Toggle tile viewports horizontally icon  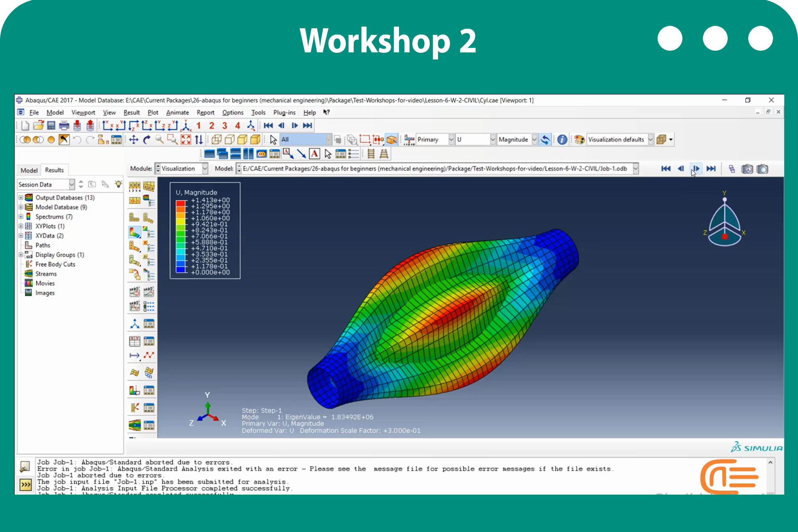(x=235, y=154)
